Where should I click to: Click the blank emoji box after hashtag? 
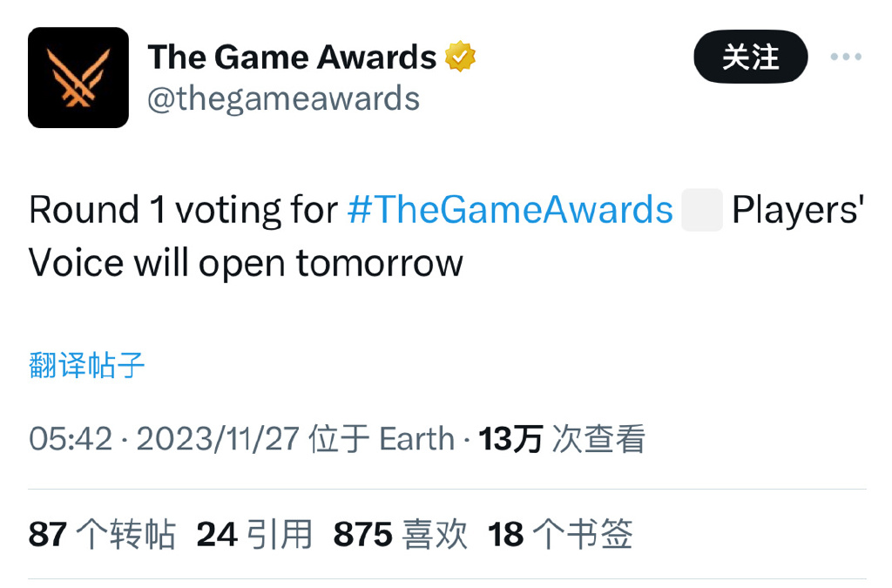pyautogui.click(x=702, y=212)
